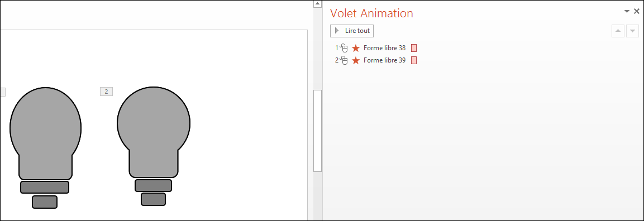Select the left light bulb shape
This screenshot has width=644, height=221.
[x=45, y=133]
